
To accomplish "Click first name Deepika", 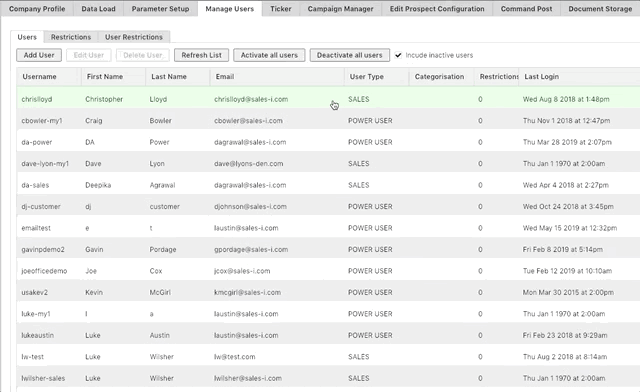I will tap(98, 185).
